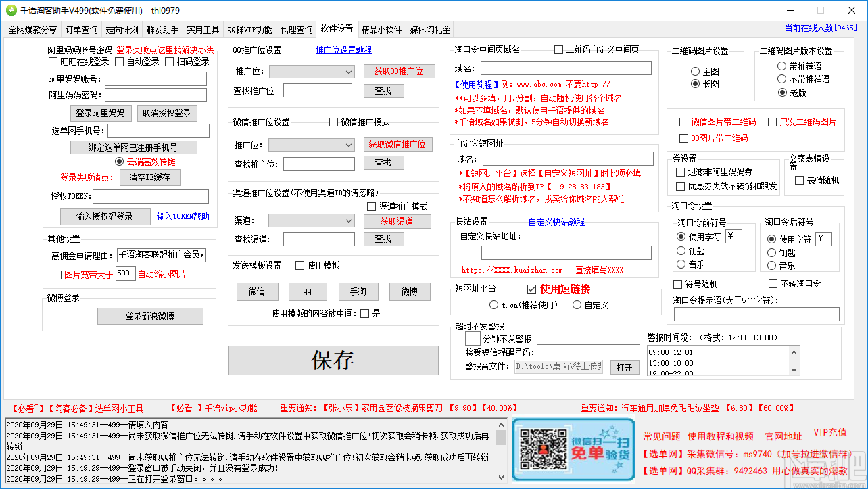Click 输入授权码登录 button
The width and height of the screenshot is (868, 489).
[x=105, y=216]
